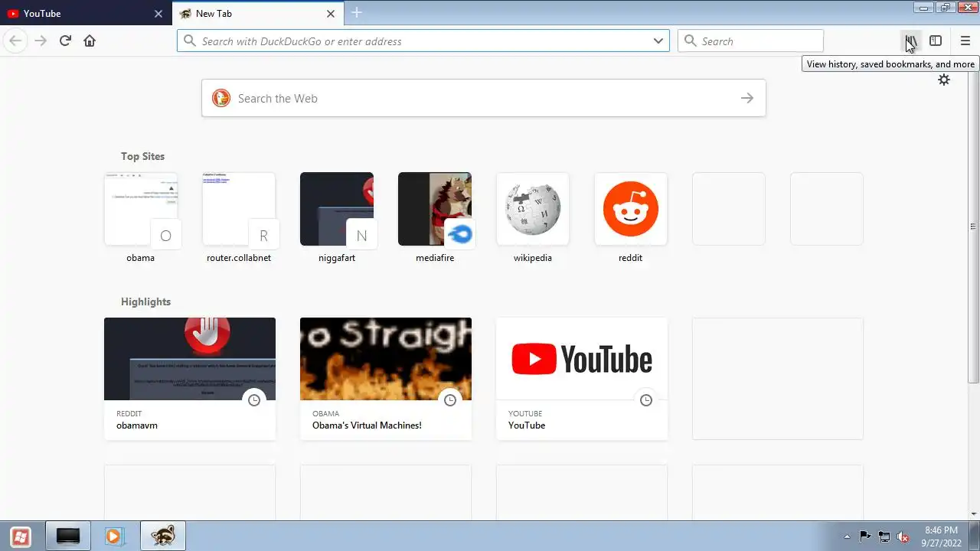Show sidebars with the sidebar icon

click(936, 41)
